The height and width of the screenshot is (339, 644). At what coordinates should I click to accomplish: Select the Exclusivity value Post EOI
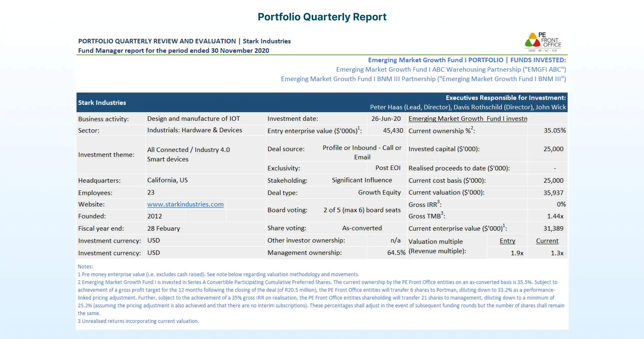pyautogui.click(x=388, y=168)
